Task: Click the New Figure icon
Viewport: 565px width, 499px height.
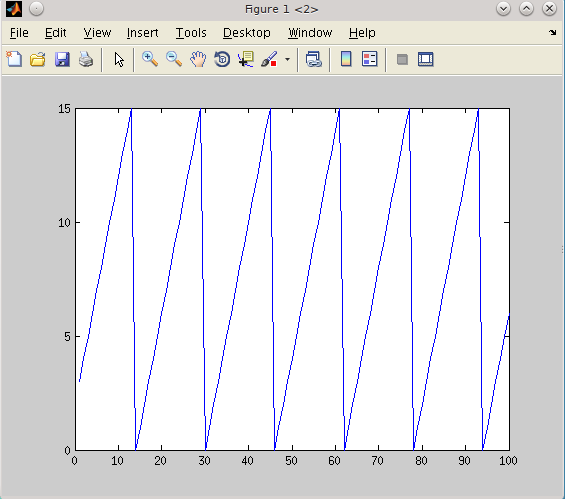Action: 14,59
